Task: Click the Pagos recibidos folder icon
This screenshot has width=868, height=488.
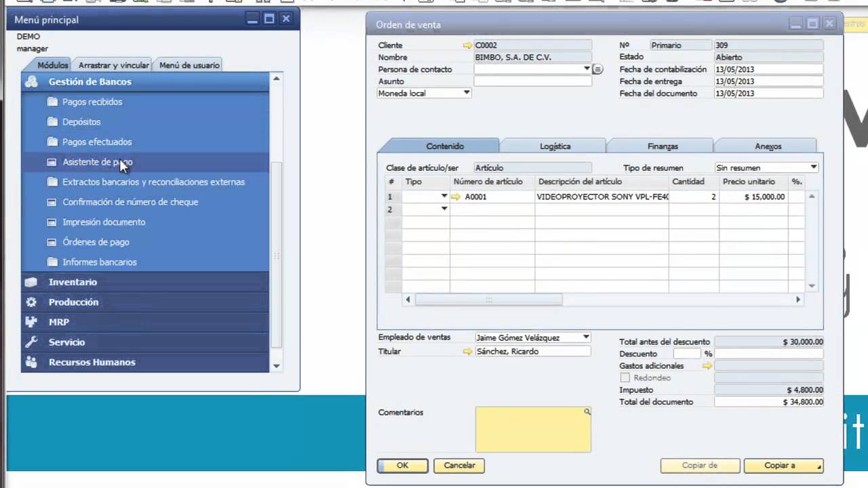Action: pyautogui.click(x=52, y=102)
